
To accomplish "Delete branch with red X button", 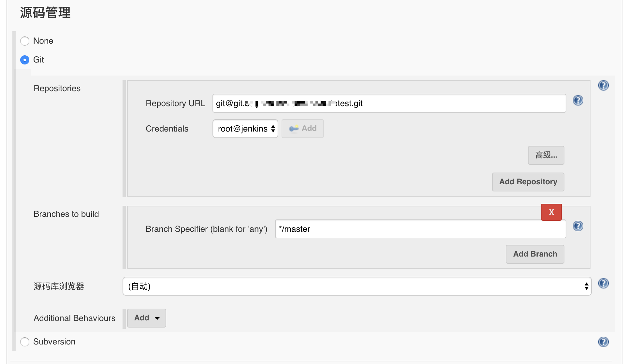I will [x=551, y=212].
